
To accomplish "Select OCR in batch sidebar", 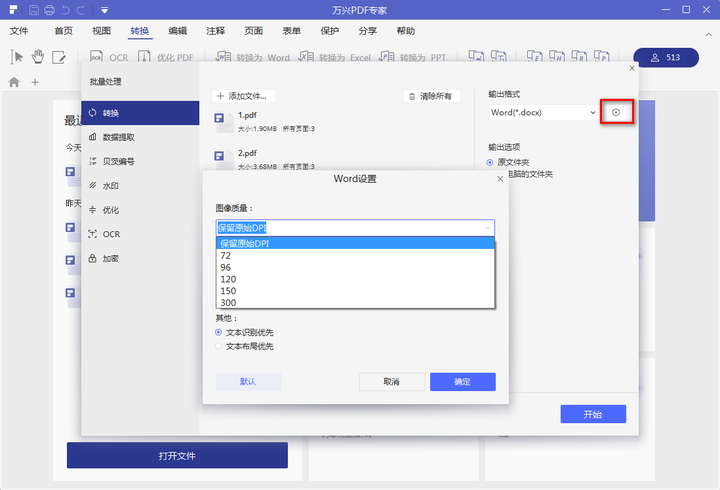I will 140,234.
